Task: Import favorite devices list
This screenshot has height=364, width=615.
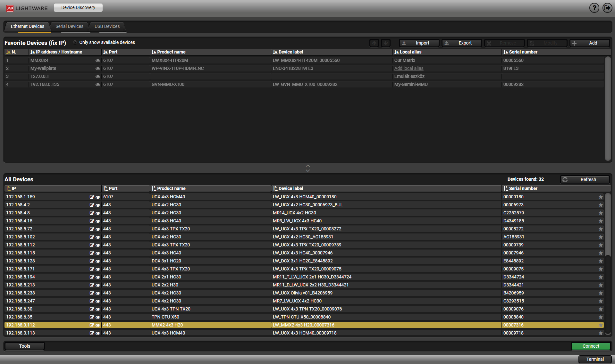Action: 419,43
